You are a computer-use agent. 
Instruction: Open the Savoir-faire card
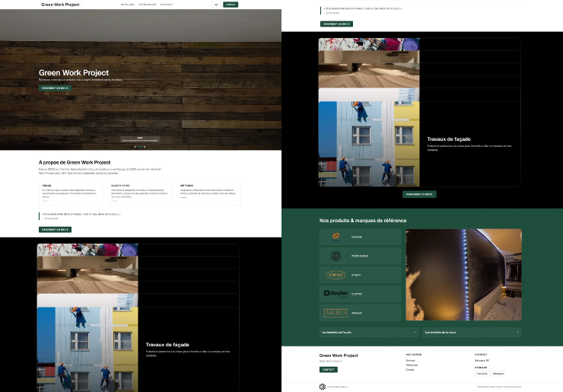[140, 193]
